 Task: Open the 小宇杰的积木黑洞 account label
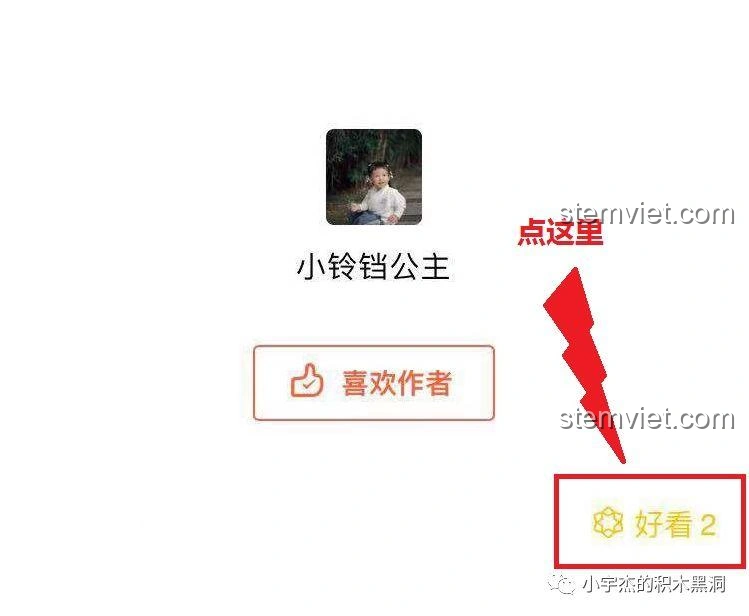(653, 584)
